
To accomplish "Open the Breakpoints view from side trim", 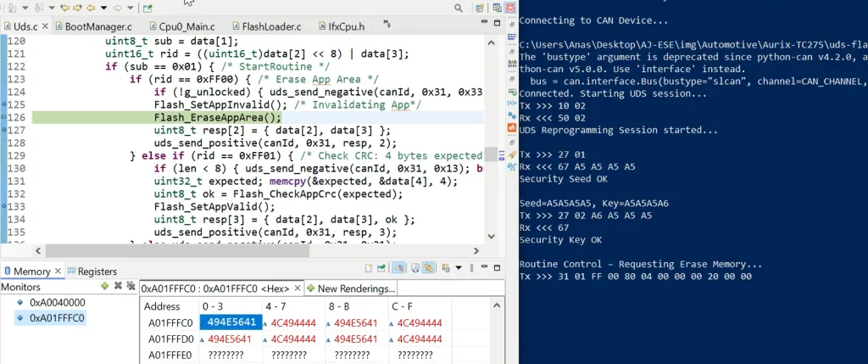I will [511, 115].
